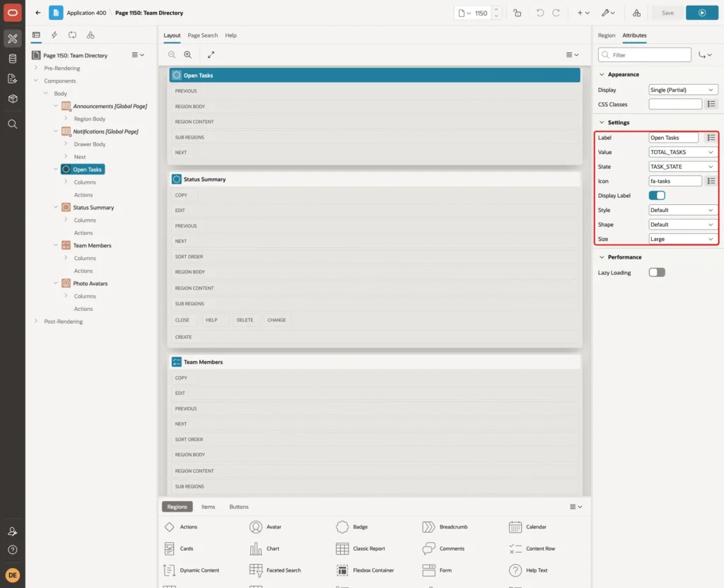Pick the Faceted Search region from gallery
Screen dimensions: 724x588
[275, 570]
